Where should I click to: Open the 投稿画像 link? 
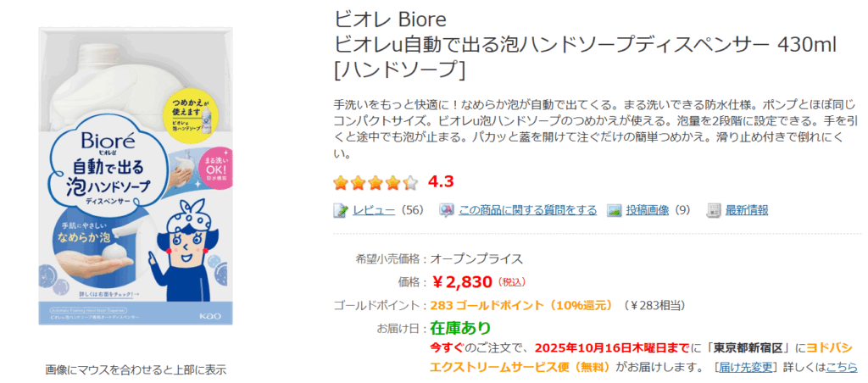pos(648,210)
